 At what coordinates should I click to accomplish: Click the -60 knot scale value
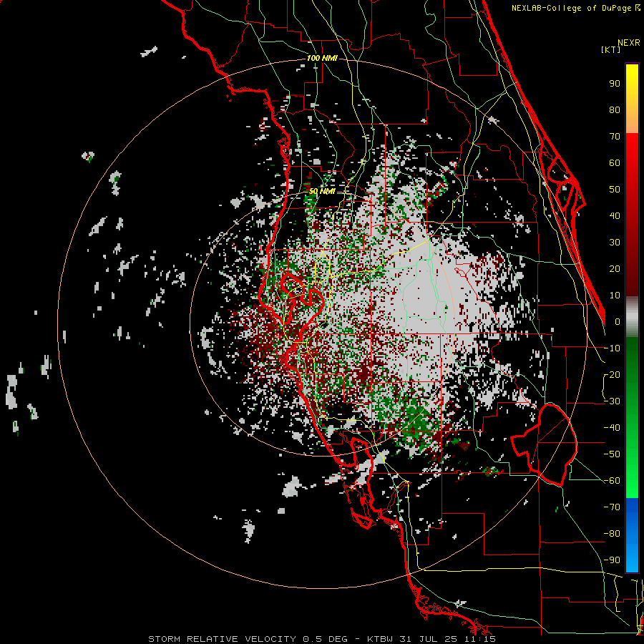click(x=612, y=481)
